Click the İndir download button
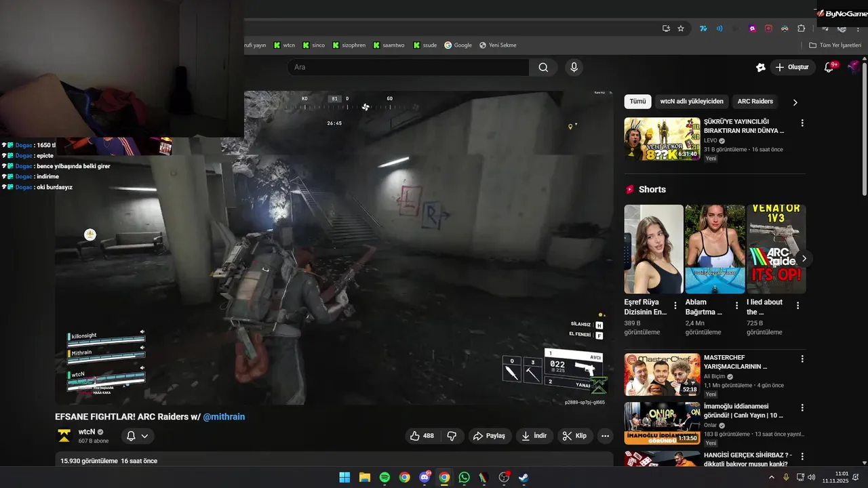 (534, 436)
